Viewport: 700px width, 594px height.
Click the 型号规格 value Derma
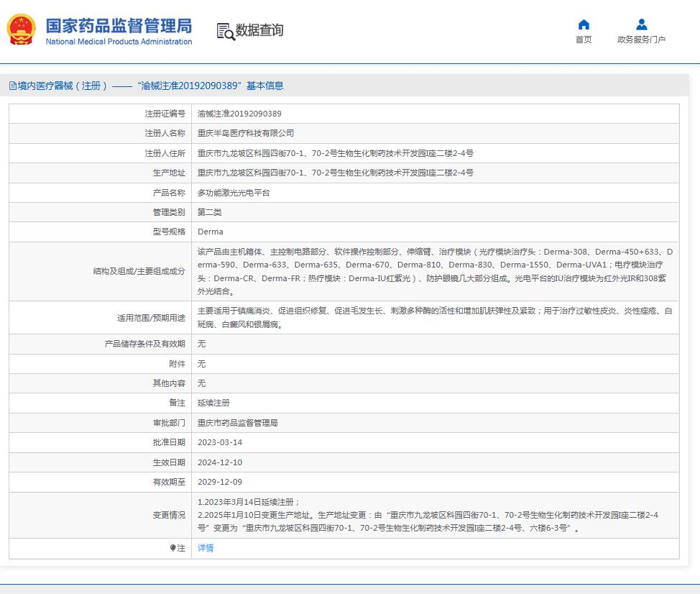(210, 232)
